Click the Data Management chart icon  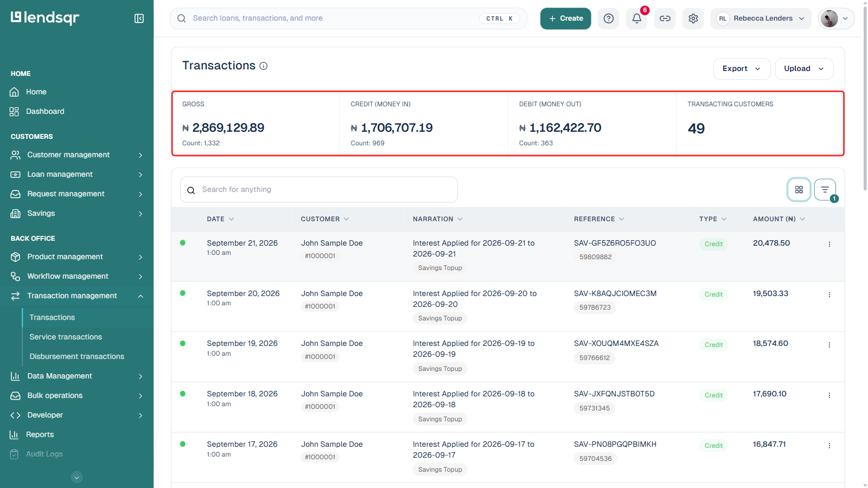16,376
